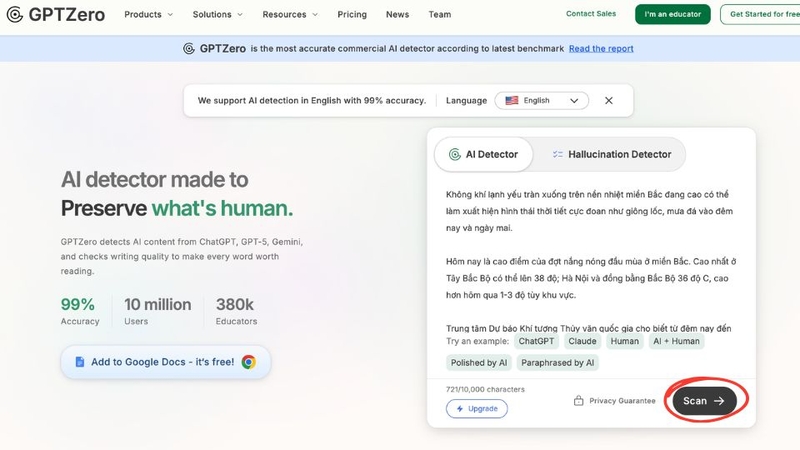Click the Contact Sales link

coord(591,14)
